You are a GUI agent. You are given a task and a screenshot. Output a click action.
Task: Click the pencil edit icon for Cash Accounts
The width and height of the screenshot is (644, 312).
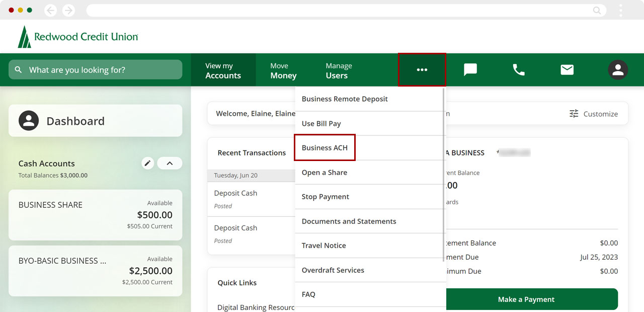click(147, 163)
